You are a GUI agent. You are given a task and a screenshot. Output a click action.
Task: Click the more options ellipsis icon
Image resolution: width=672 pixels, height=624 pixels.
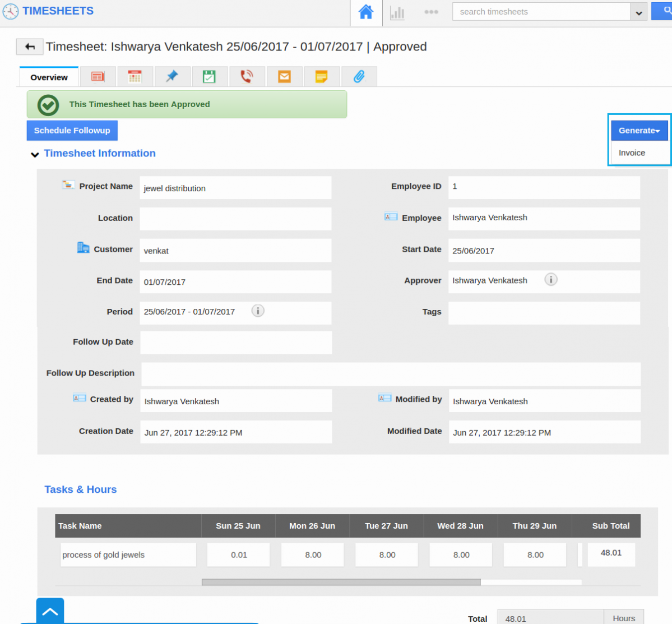[431, 11]
